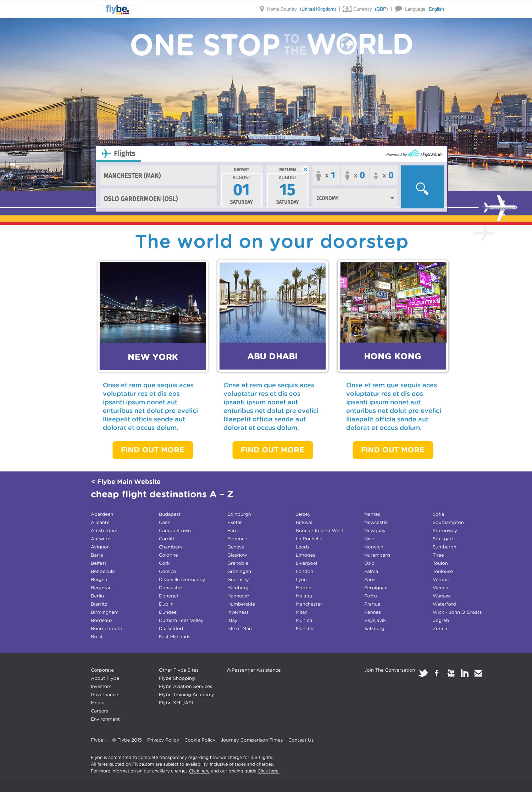Open Flybe Shopping link

tap(177, 678)
